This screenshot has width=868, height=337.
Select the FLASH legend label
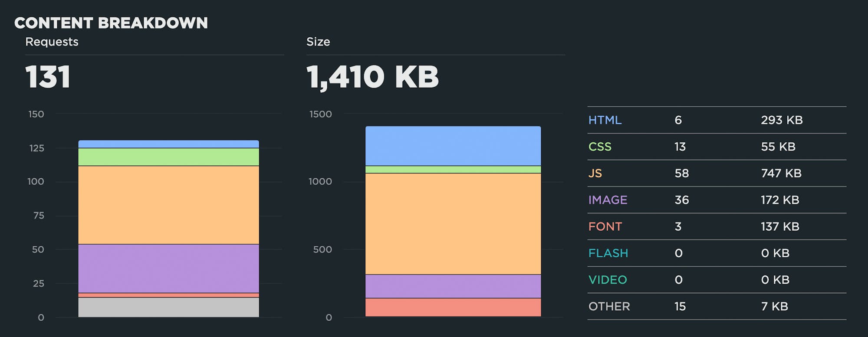click(608, 253)
